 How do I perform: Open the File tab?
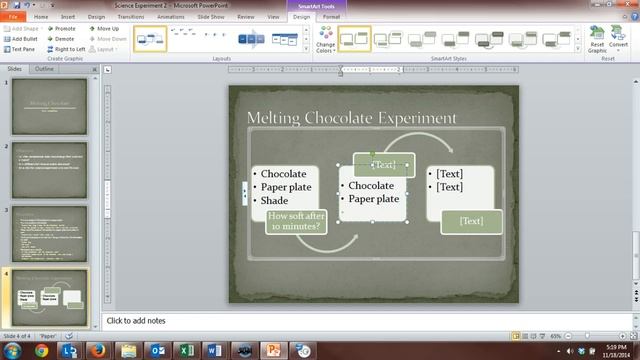tap(13, 17)
